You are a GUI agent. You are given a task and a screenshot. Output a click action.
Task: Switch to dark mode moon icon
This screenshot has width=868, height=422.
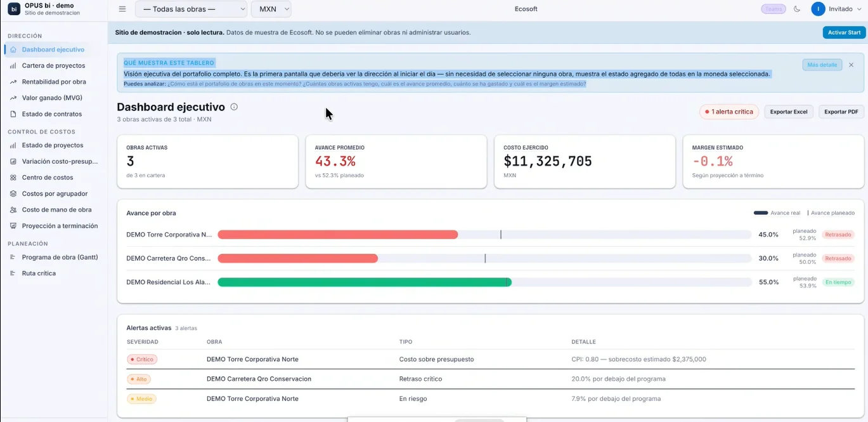(x=797, y=9)
